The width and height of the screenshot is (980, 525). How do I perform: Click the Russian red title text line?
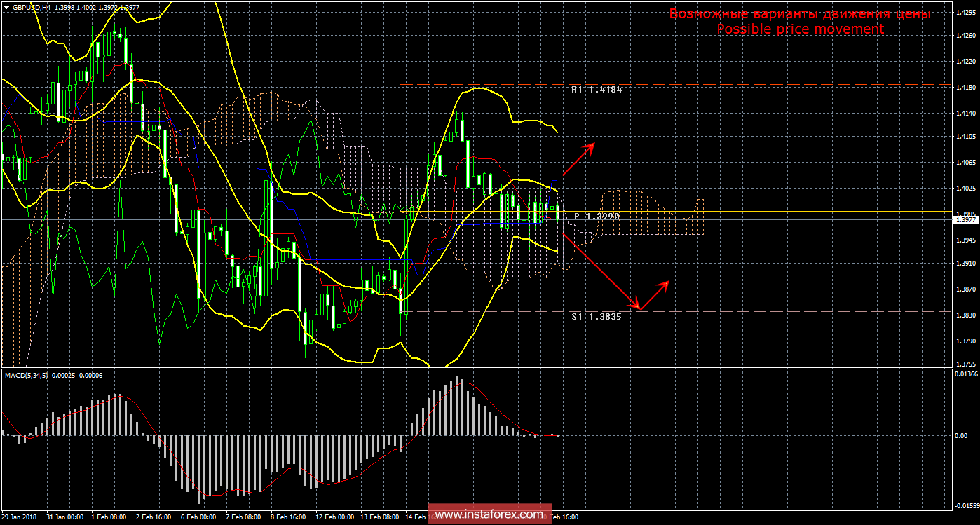pos(800,14)
